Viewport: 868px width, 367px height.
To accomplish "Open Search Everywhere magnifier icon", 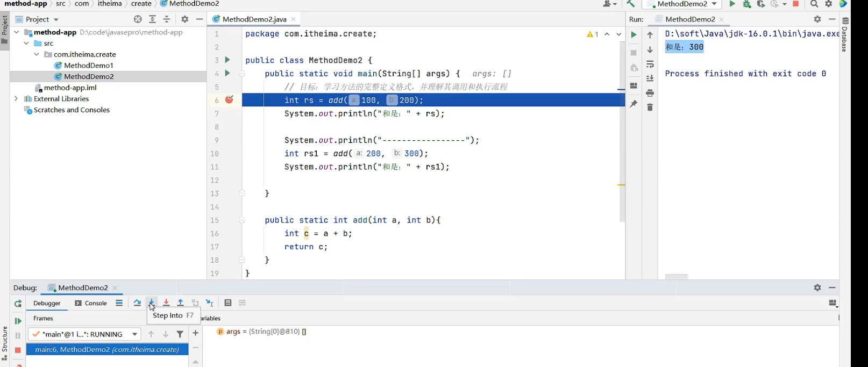I will point(814,4).
